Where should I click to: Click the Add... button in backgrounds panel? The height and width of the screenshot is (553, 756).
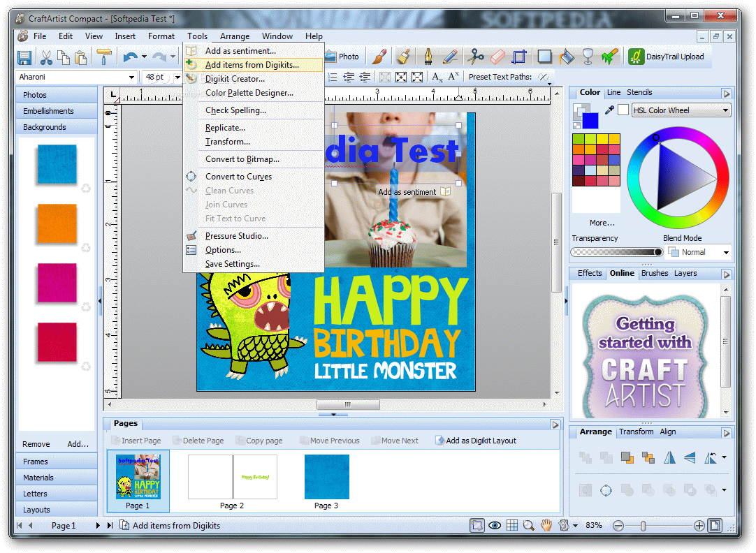point(78,444)
